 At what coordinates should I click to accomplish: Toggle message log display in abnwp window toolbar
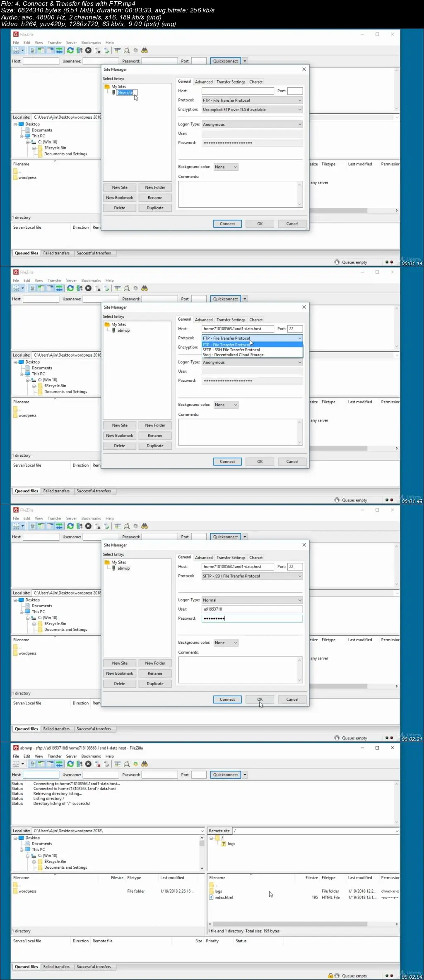32,764
